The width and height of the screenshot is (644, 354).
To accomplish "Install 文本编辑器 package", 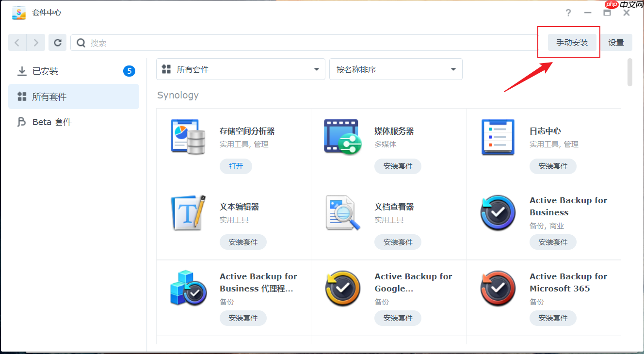I will [x=243, y=242].
